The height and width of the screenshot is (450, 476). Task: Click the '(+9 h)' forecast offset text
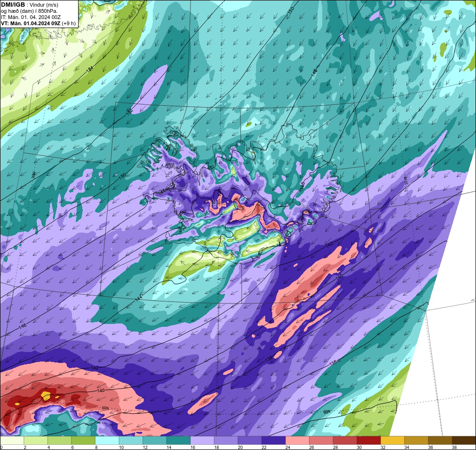(69, 23)
